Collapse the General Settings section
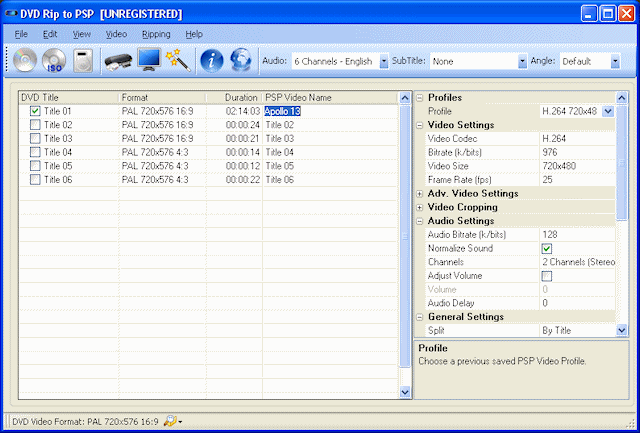 pos(419,317)
